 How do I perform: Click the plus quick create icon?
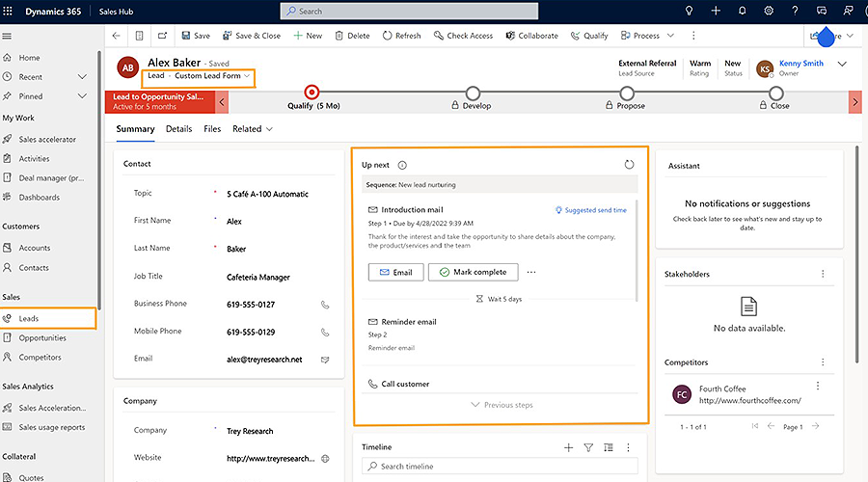pos(716,11)
